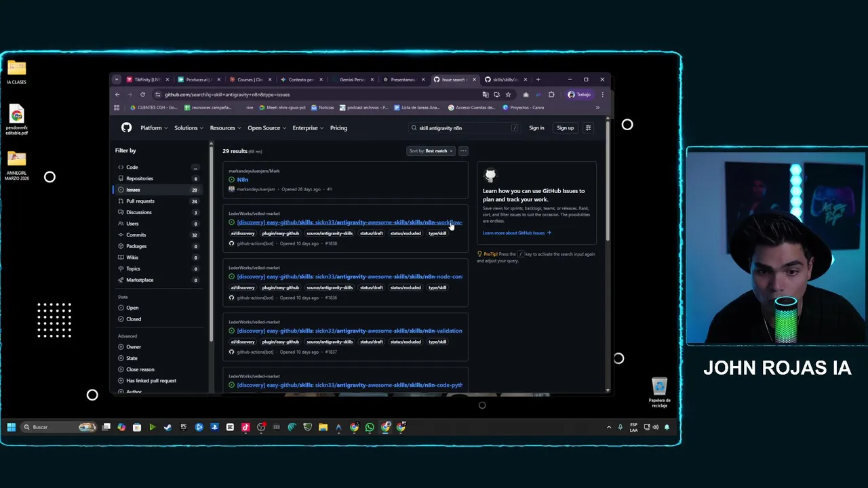The image size is (868, 488).
Task: Go back with the browser back arrow
Action: [117, 95]
